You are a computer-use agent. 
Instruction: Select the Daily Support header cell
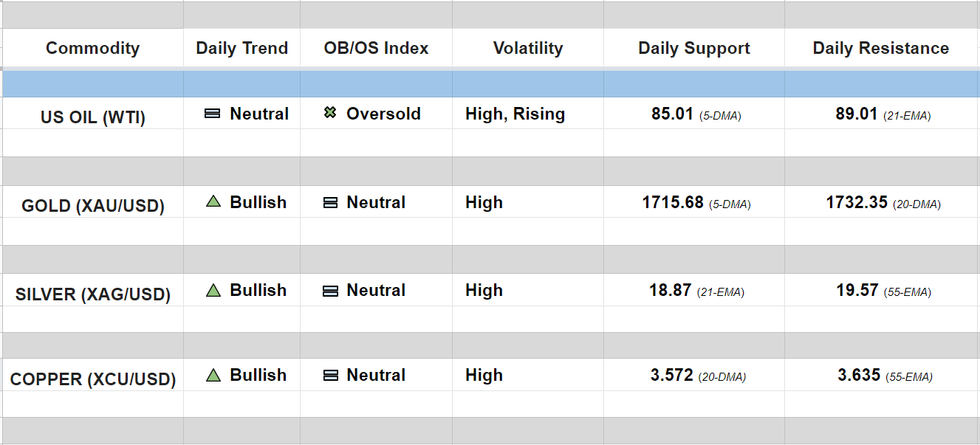click(693, 49)
